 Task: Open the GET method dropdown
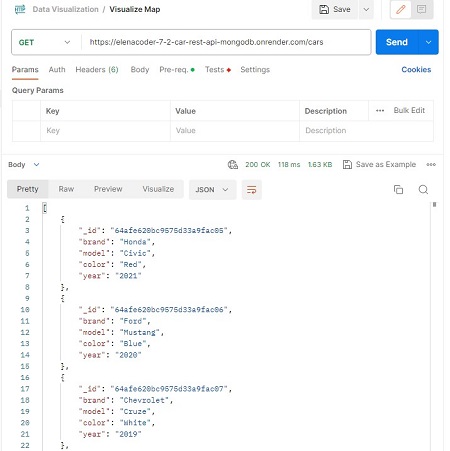point(45,42)
